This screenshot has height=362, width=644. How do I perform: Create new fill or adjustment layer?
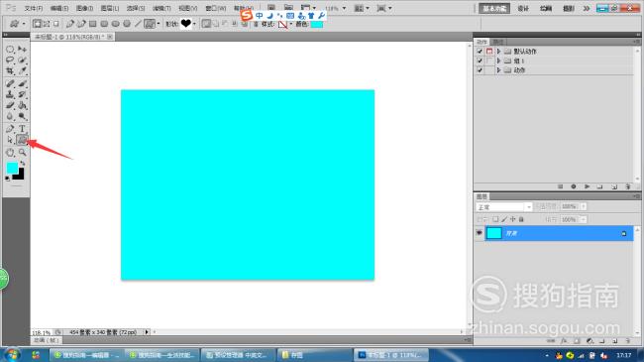pyautogui.click(x=590, y=341)
